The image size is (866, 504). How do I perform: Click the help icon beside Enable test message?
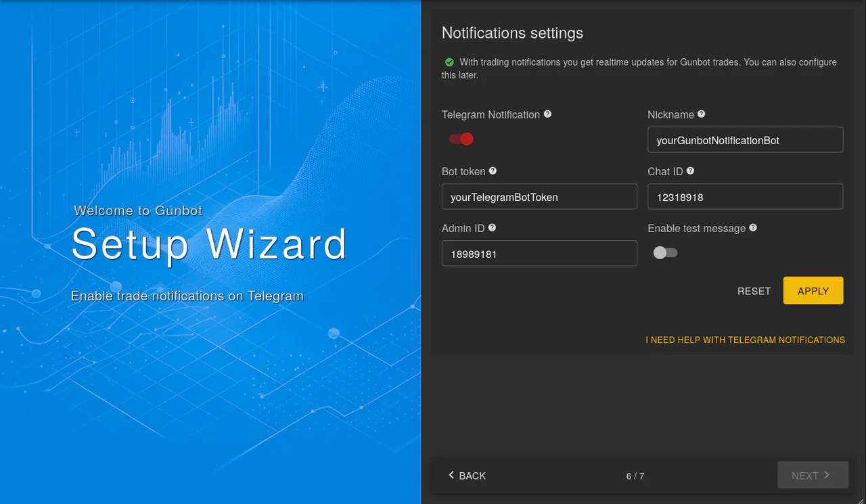click(x=753, y=228)
